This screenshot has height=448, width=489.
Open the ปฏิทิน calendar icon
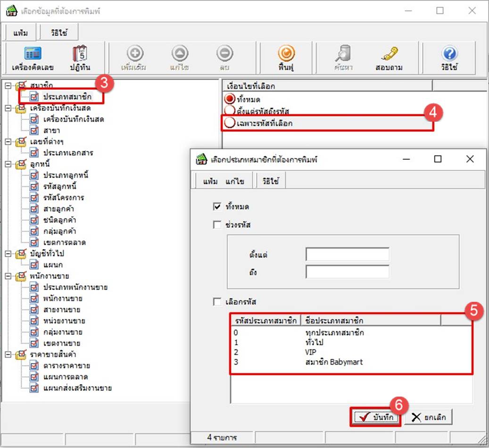point(80,54)
